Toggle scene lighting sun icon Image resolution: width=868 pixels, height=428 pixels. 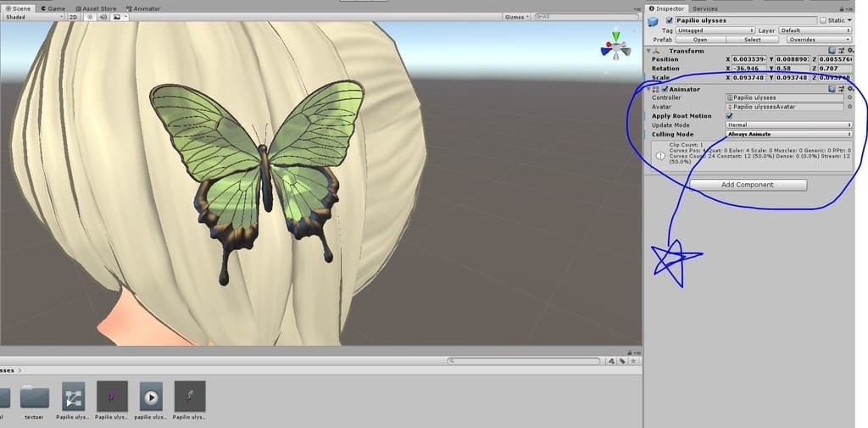[x=89, y=16]
